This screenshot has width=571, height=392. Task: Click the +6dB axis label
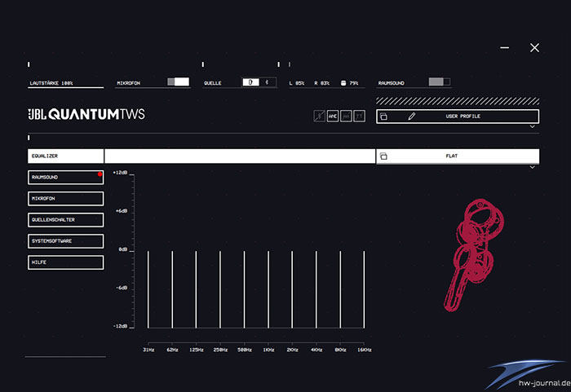(122, 211)
